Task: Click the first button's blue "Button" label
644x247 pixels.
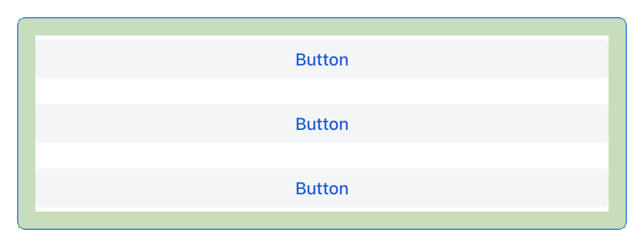Action: [322, 60]
